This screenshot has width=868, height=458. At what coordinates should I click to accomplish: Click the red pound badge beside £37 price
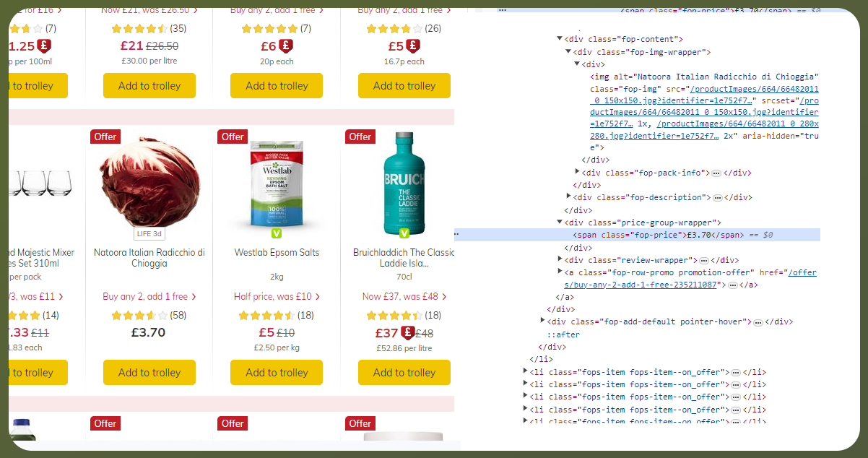point(407,333)
